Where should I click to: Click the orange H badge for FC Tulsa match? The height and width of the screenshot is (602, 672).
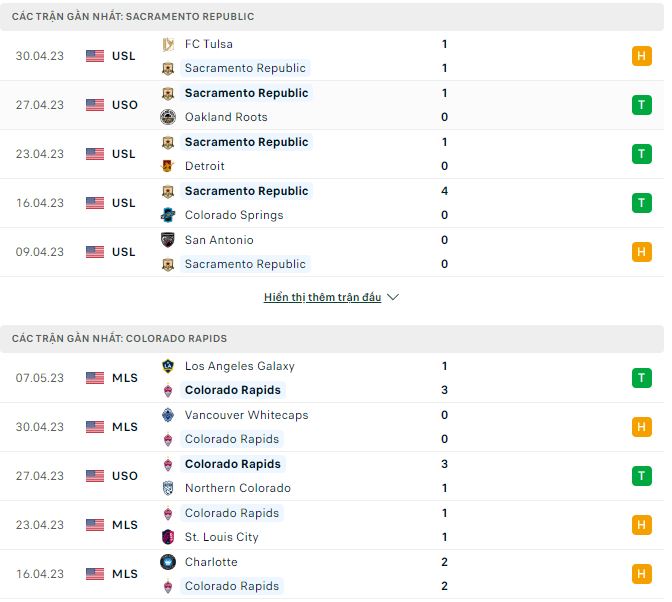coord(641,56)
